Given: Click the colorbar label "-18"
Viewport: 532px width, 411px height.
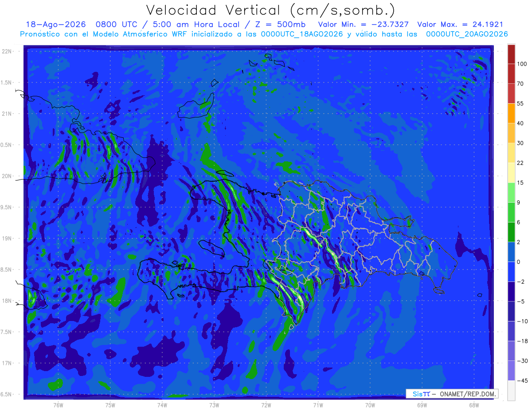Looking at the screenshot, I should point(522,341).
